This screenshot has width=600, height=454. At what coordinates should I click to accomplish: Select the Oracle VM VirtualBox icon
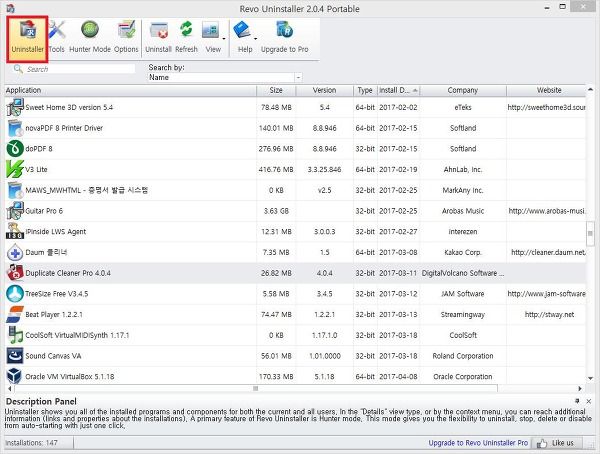(15, 376)
